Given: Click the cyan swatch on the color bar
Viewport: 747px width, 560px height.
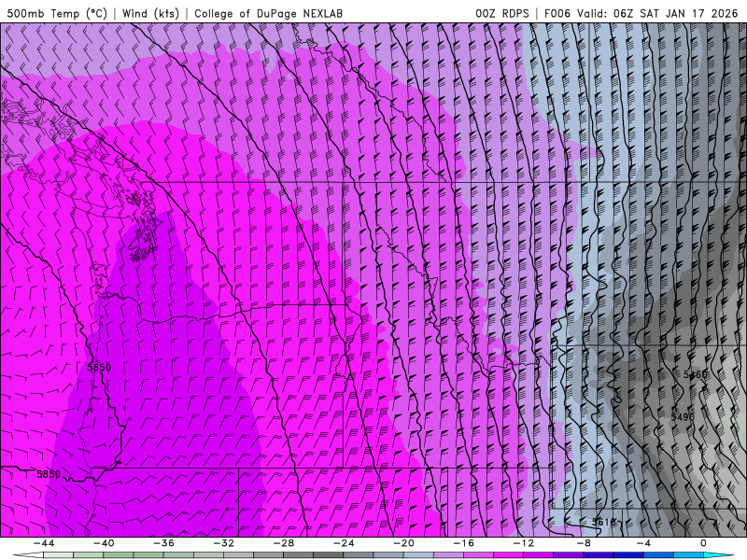Looking at the screenshot, I should [717, 555].
